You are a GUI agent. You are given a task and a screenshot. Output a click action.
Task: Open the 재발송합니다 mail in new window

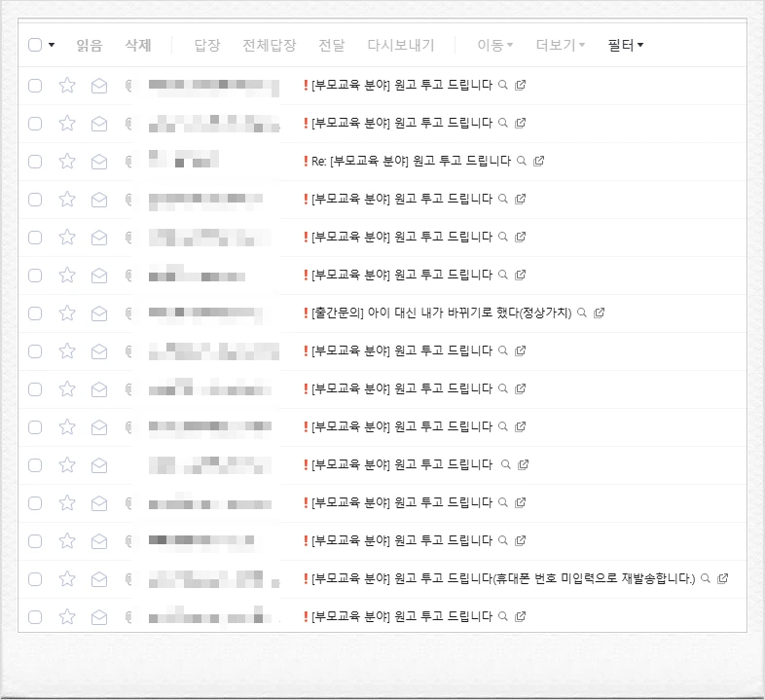click(x=722, y=578)
